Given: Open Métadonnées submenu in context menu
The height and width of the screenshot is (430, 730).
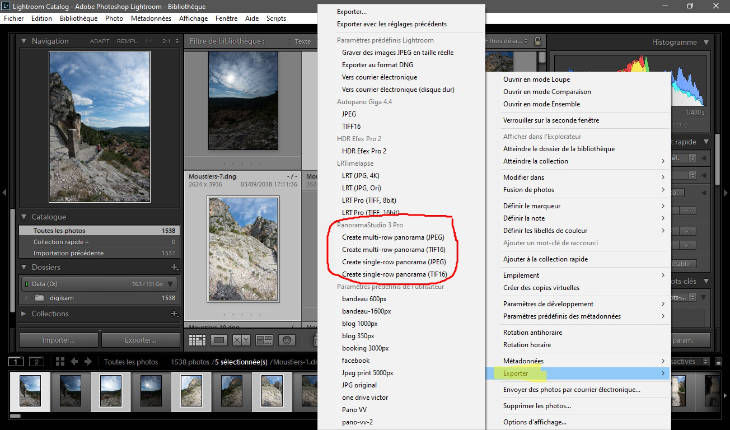Looking at the screenshot, I should (x=577, y=361).
